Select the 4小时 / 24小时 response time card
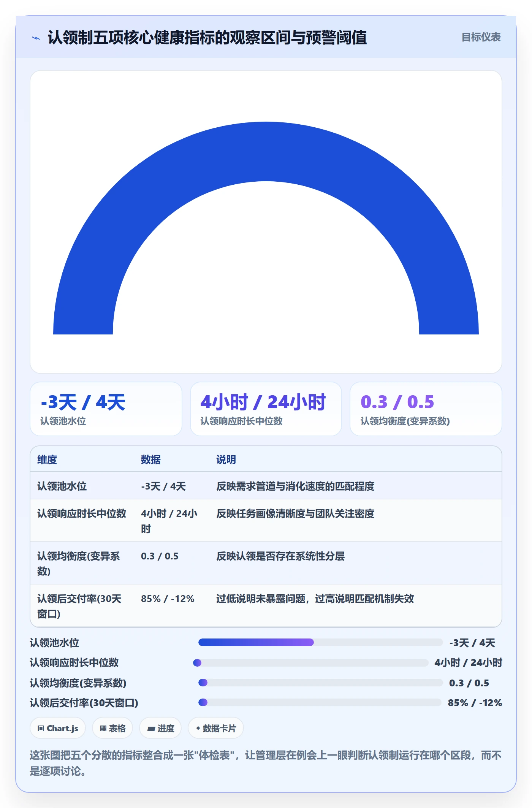Viewport: 532px width, 808px height. coord(266,409)
